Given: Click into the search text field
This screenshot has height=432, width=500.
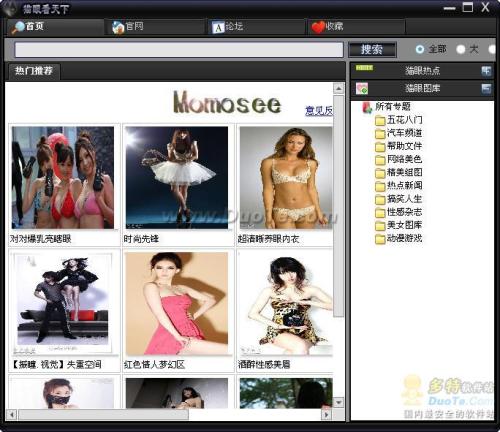Looking at the screenshot, I should [179, 50].
